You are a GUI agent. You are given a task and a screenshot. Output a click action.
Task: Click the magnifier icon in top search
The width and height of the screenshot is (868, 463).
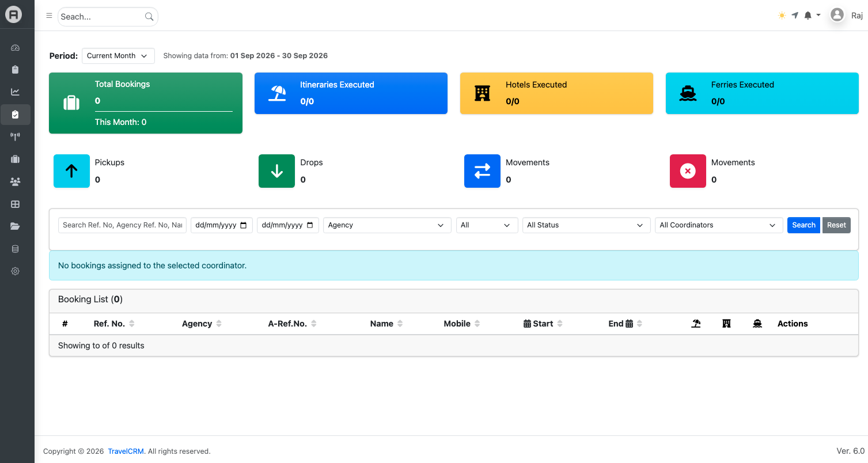149,17
